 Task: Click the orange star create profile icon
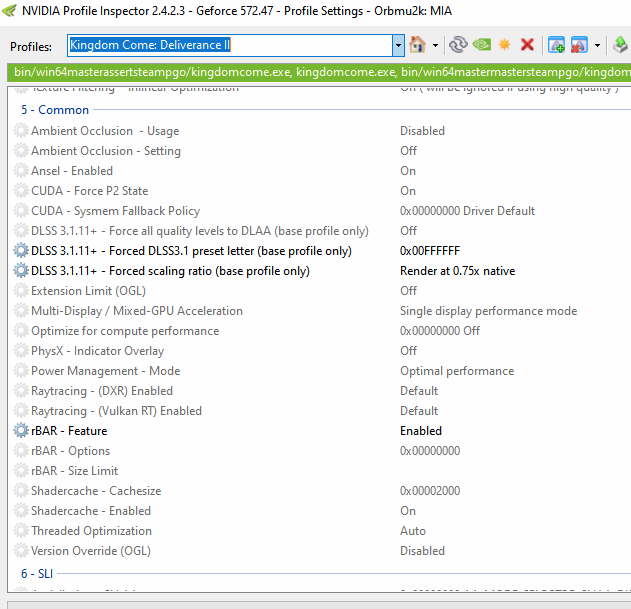coord(504,44)
